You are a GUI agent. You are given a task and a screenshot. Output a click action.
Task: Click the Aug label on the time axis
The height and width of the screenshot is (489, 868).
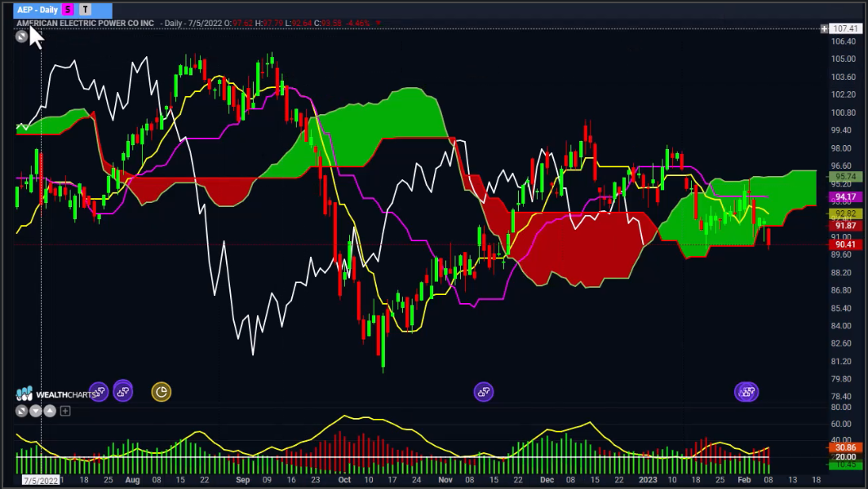[x=132, y=480]
